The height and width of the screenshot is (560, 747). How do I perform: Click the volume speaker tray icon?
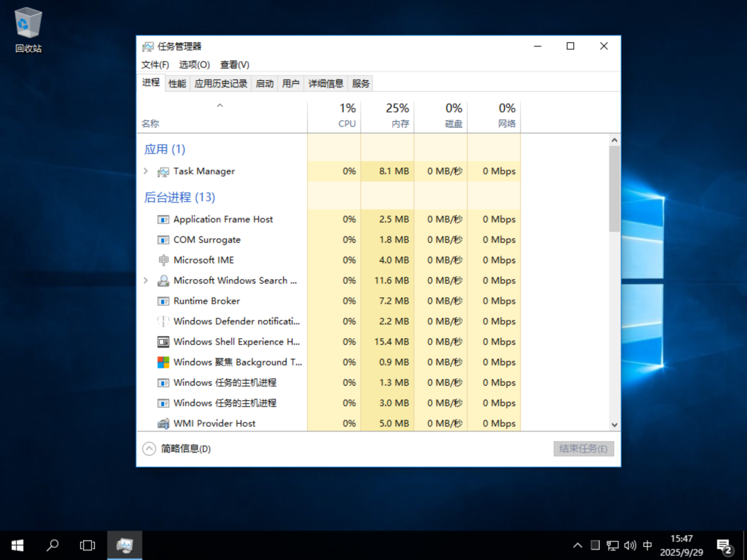coord(630,545)
